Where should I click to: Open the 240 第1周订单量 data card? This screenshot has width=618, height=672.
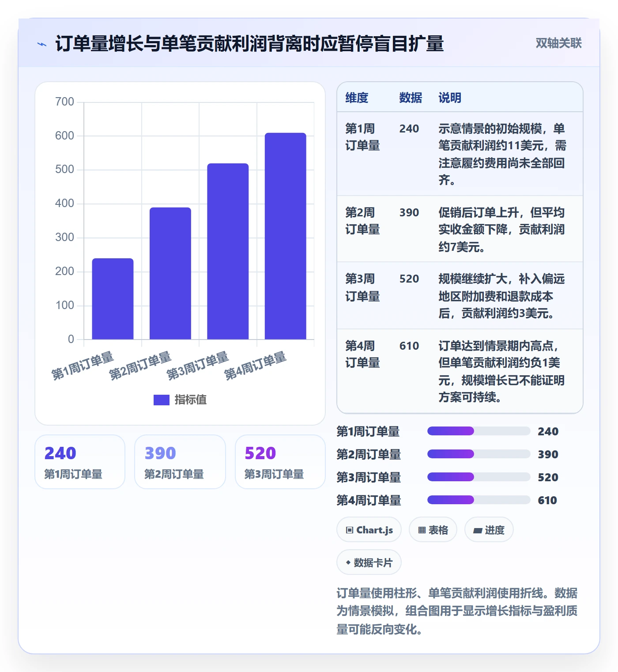tap(80, 462)
